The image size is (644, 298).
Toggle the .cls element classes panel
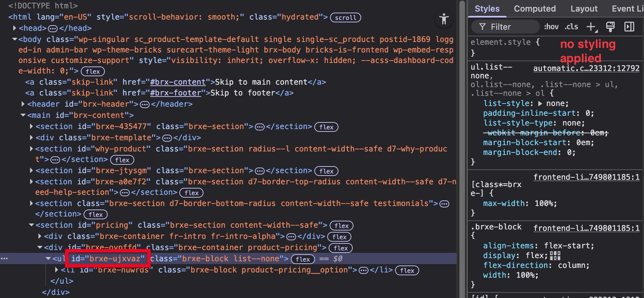[572, 27]
